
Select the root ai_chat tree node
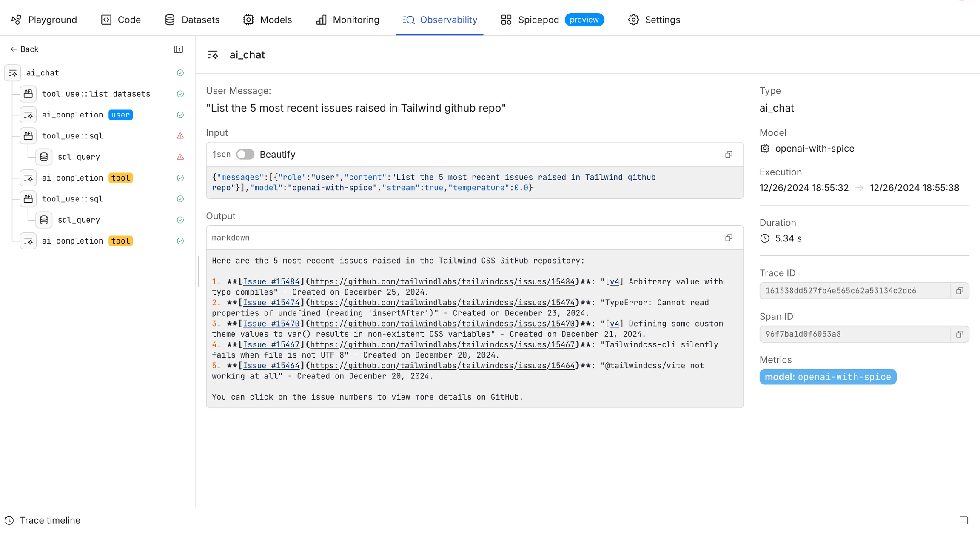(x=43, y=73)
